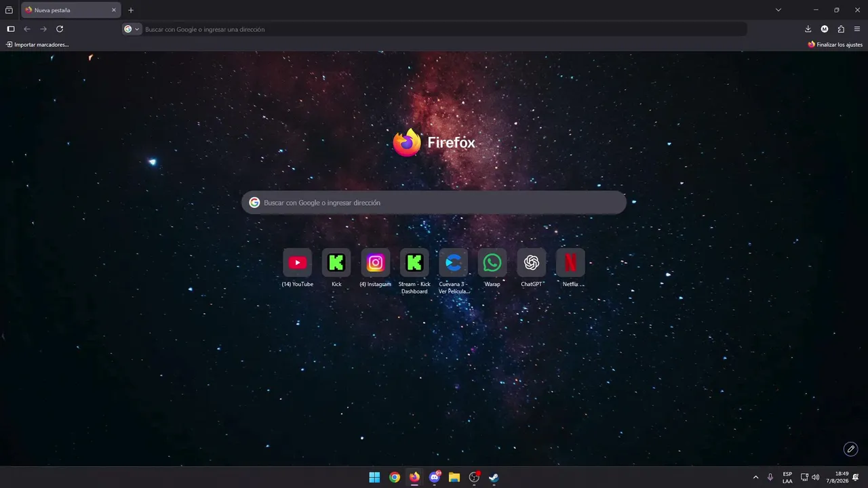Open the Firefox hamburger application menu
Viewport: 868px width, 488px height.
[857, 29]
